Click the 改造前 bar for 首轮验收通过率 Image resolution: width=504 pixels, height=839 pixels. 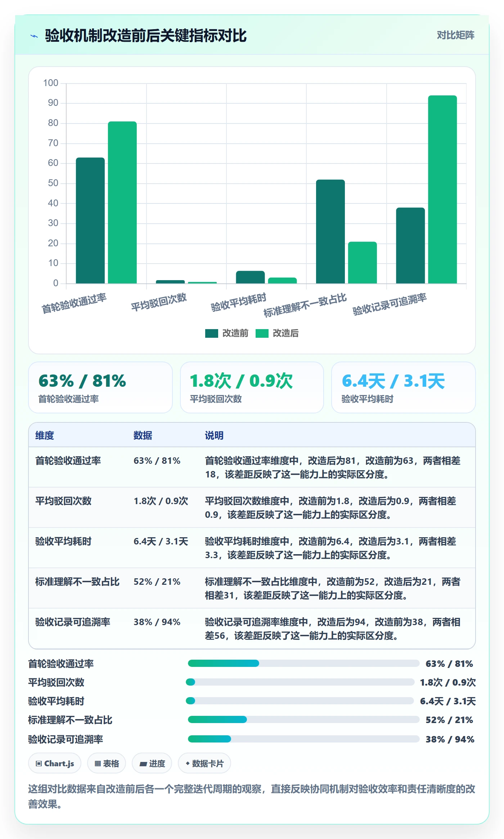tap(90, 220)
